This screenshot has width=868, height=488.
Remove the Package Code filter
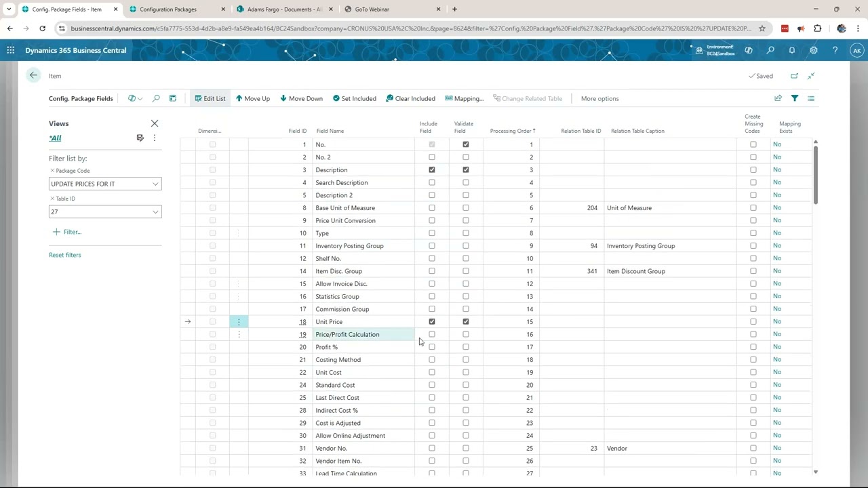pyautogui.click(x=52, y=171)
